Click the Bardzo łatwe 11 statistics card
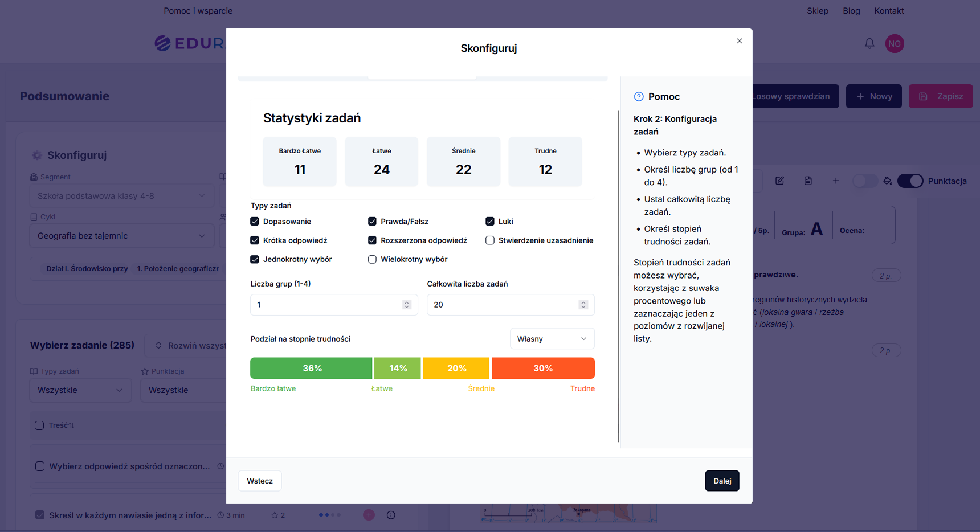 pyautogui.click(x=300, y=161)
